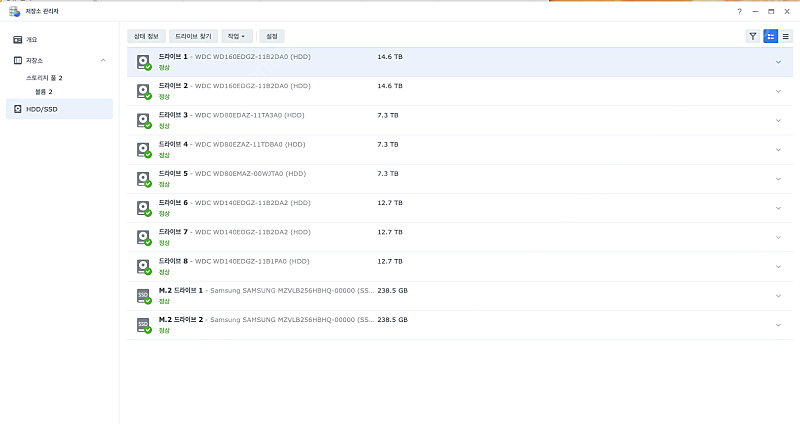Click 드라이브 1 disk status icon

(x=144, y=62)
